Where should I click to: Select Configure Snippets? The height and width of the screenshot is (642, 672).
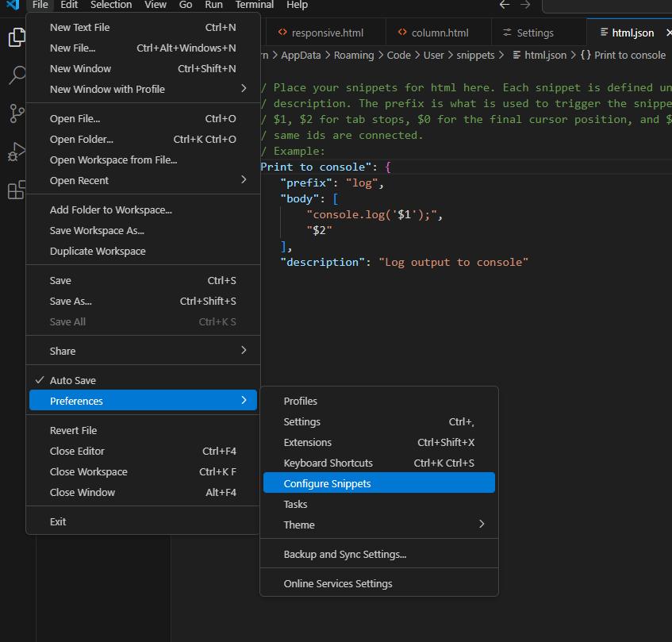point(379,483)
